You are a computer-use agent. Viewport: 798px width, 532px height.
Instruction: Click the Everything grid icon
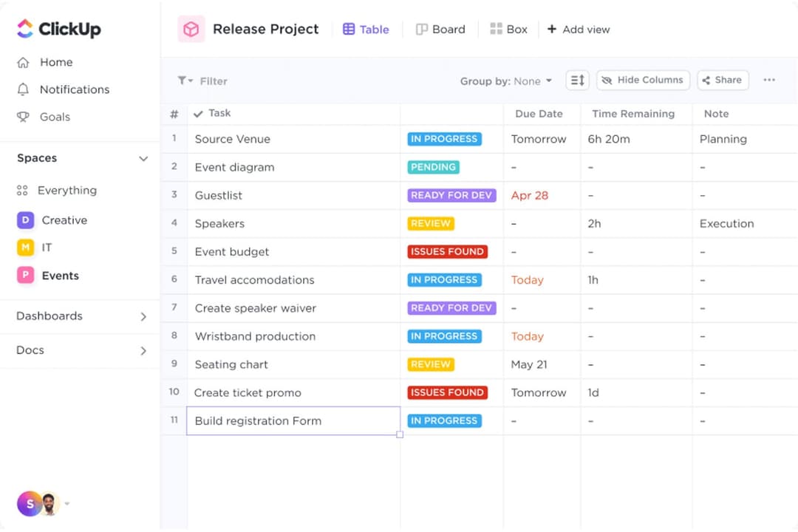22,191
